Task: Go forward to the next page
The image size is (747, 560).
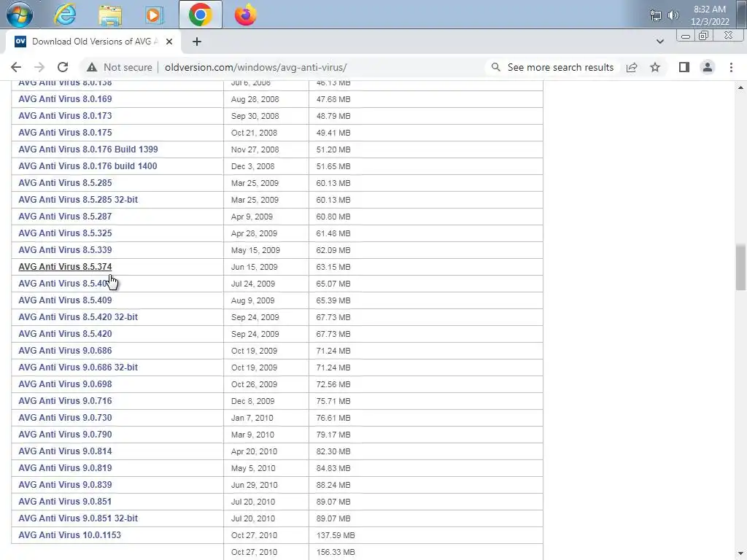Action: click(x=39, y=67)
